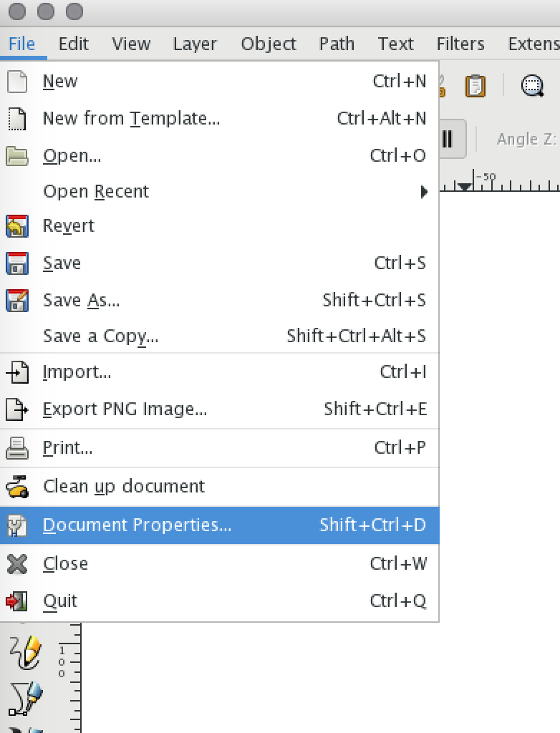Viewport: 560px width, 733px height.
Task: Click the horizontal ruler triangle marker
Action: 465,187
